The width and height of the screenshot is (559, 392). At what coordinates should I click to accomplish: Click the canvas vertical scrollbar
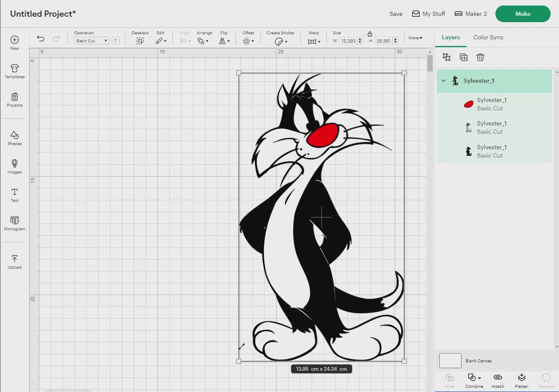click(430, 64)
